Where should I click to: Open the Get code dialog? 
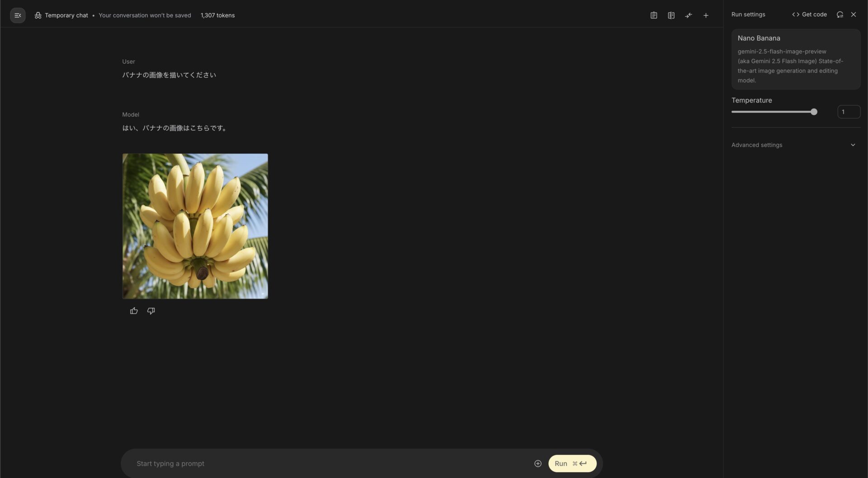[x=809, y=14]
